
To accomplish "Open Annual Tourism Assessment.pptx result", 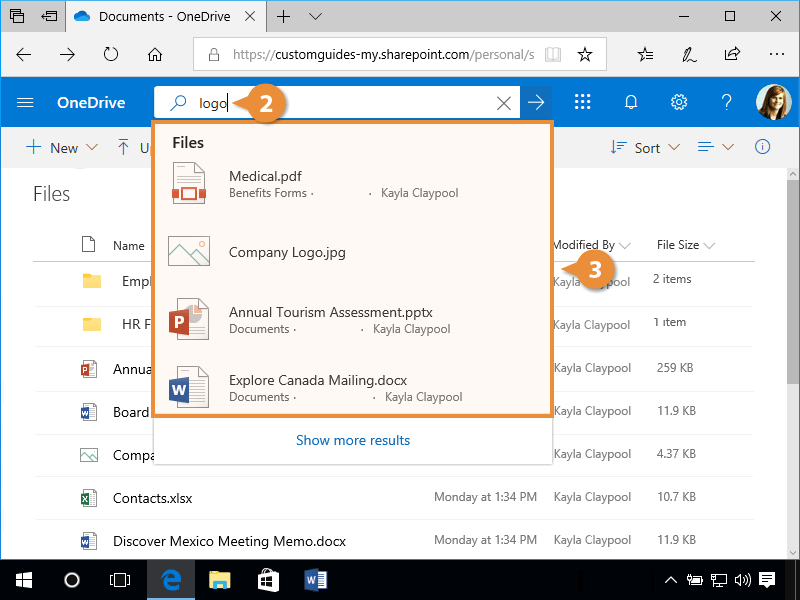I will (x=352, y=320).
